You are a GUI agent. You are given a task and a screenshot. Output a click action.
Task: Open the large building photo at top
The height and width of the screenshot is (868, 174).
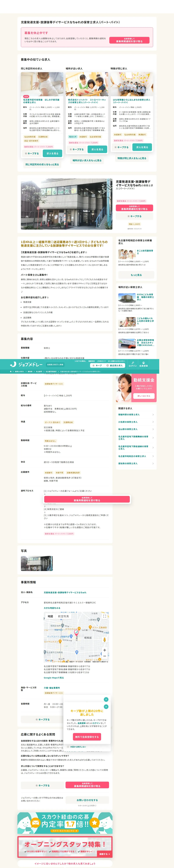click(x=67, y=204)
